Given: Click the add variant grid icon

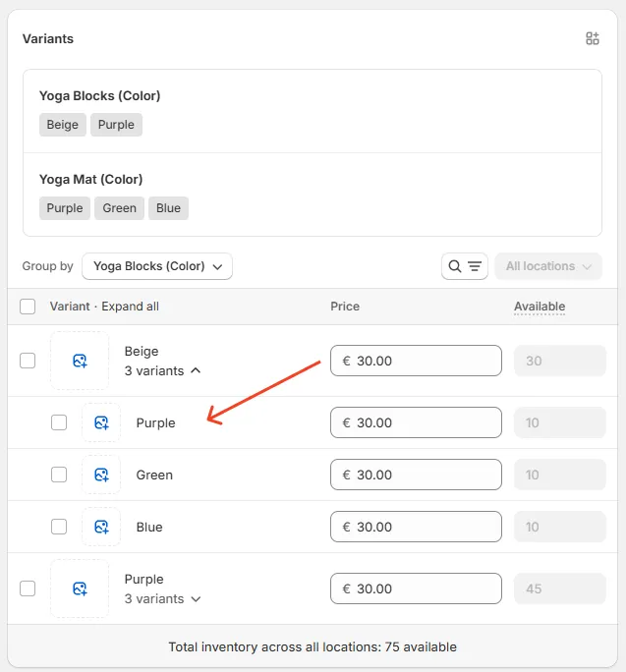Looking at the screenshot, I should [x=593, y=38].
